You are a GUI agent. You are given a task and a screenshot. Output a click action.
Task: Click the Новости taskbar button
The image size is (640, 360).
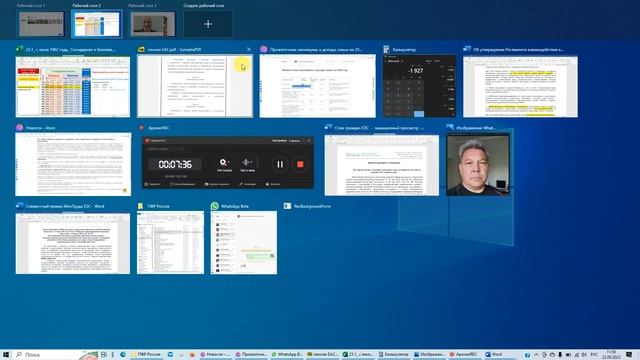[215, 355]
